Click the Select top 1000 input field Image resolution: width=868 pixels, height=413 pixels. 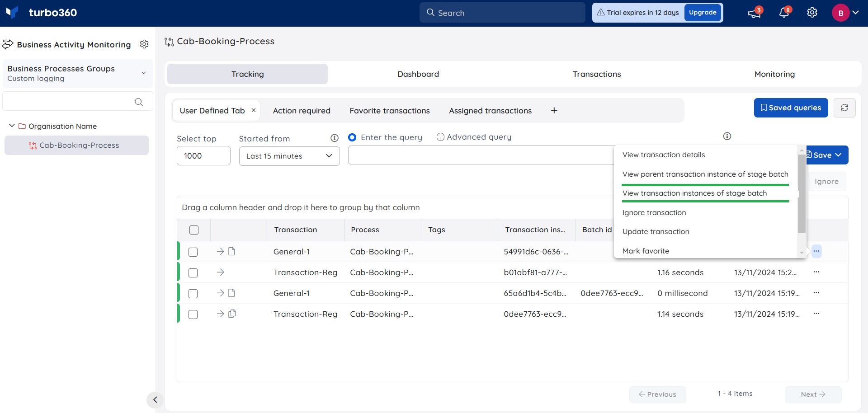click(x=203, y=156)
